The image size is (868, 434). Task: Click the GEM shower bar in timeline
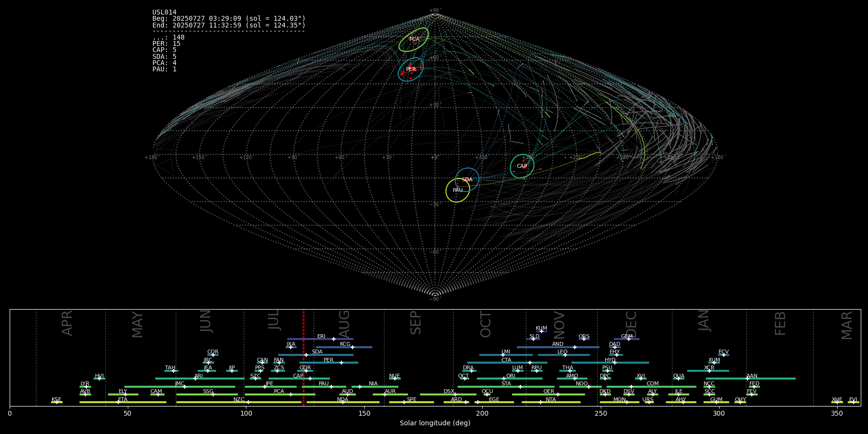(626, 339)
